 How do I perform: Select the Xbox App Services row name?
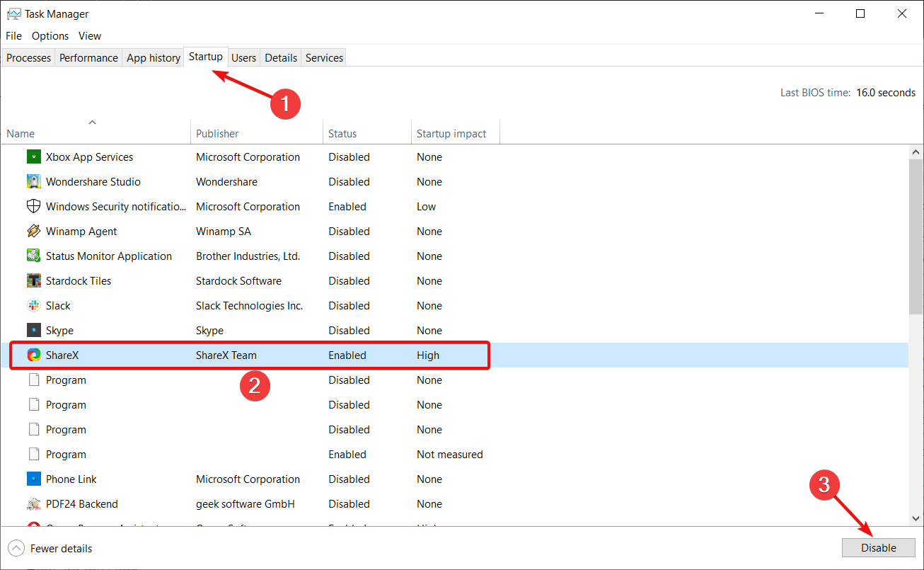[x=89, y=157]
